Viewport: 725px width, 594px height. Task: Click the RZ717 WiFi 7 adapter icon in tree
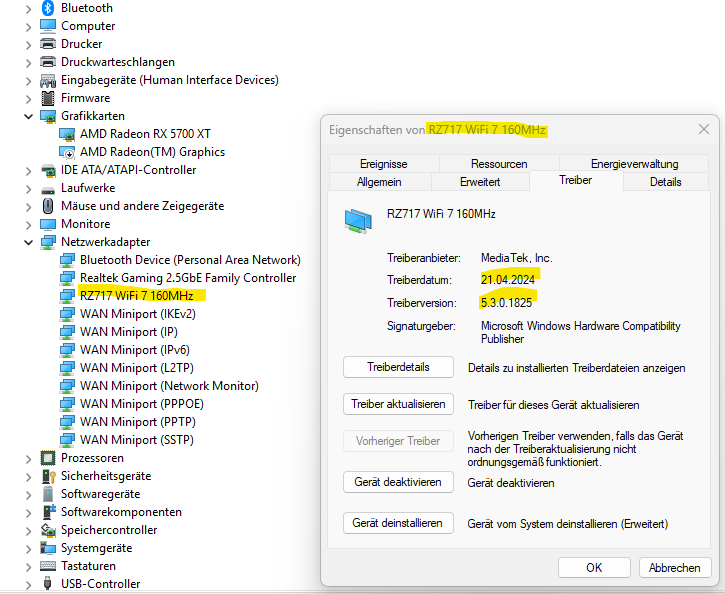(x=67, y=296)
